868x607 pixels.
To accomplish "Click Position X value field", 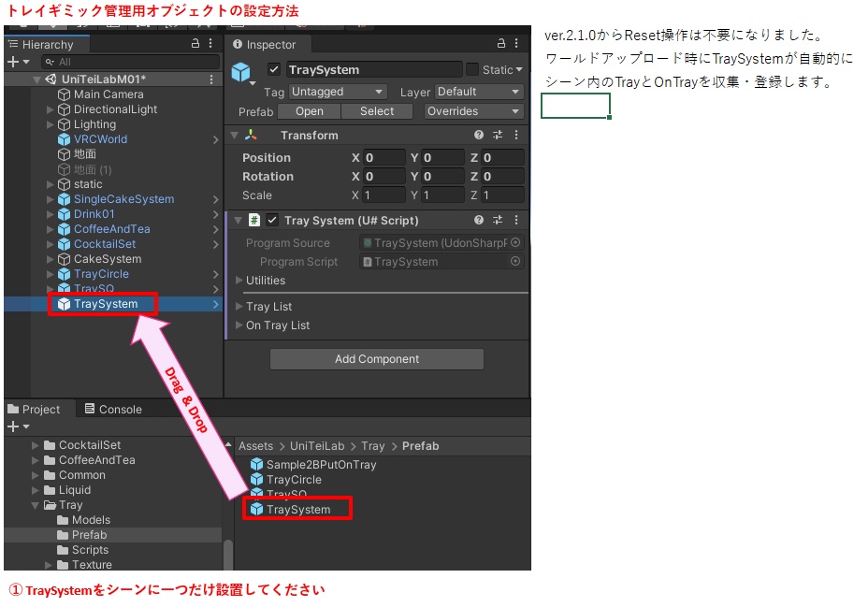I will 384,158.
